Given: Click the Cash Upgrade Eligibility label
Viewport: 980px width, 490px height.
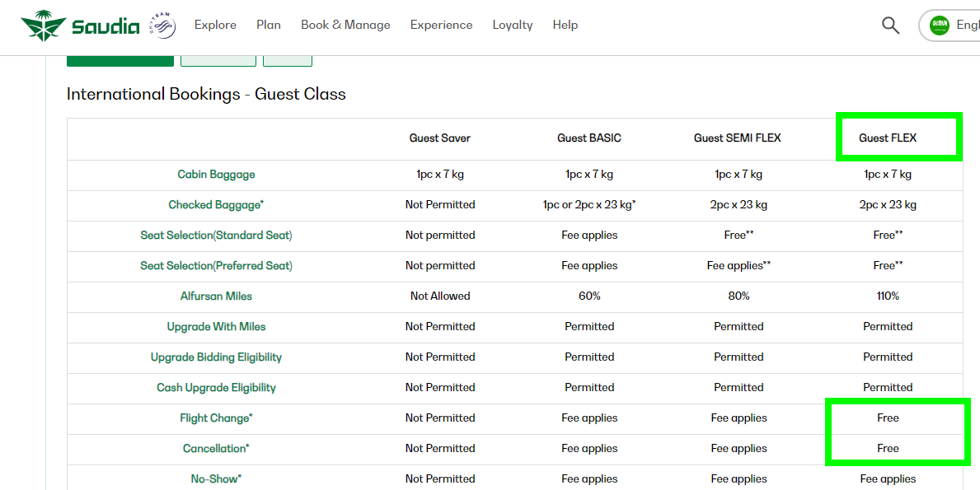Looking at the screenshot, I should pyautogui.click(x=216, y=388).
